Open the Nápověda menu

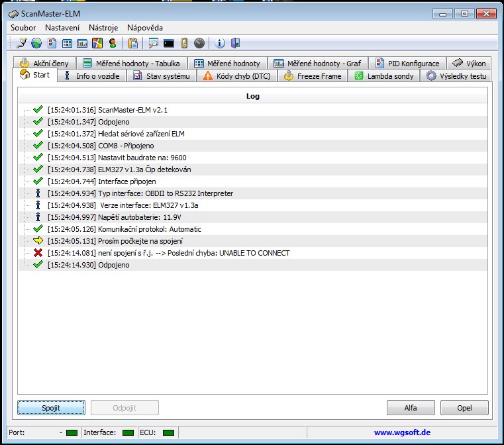(x=144, y=28)
